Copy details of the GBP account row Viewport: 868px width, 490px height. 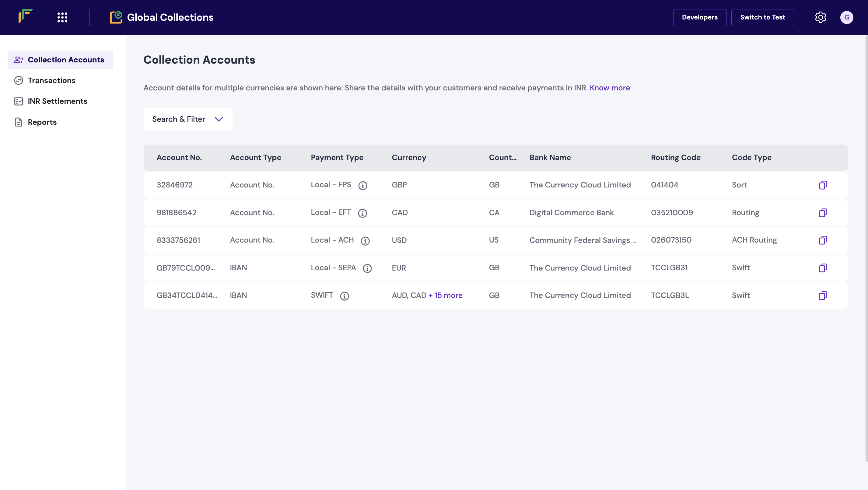tap(823, 185)
